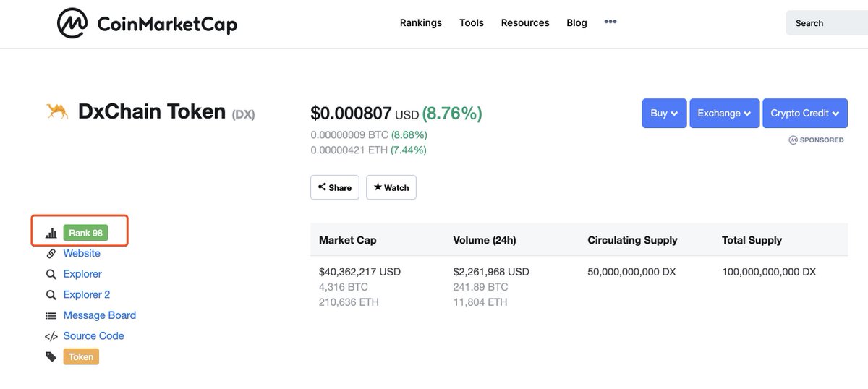Click the Circulating Supply column header
The height and width of the screenshot is (389, 868).
pos(633,240)
